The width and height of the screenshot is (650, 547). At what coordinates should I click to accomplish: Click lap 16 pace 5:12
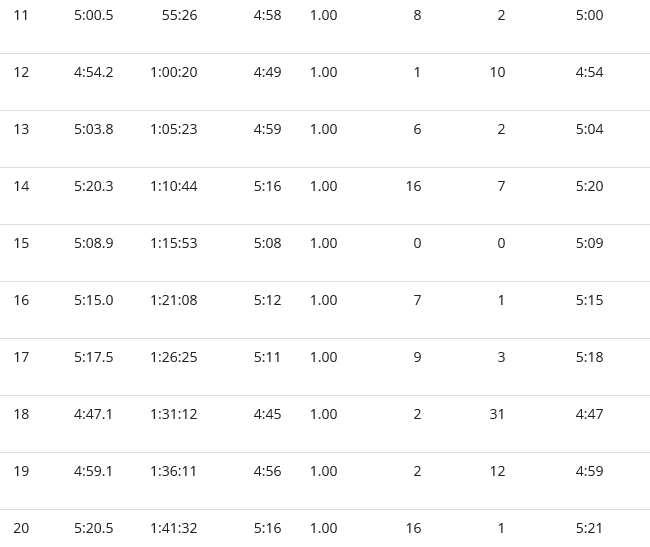pos(267,300)
